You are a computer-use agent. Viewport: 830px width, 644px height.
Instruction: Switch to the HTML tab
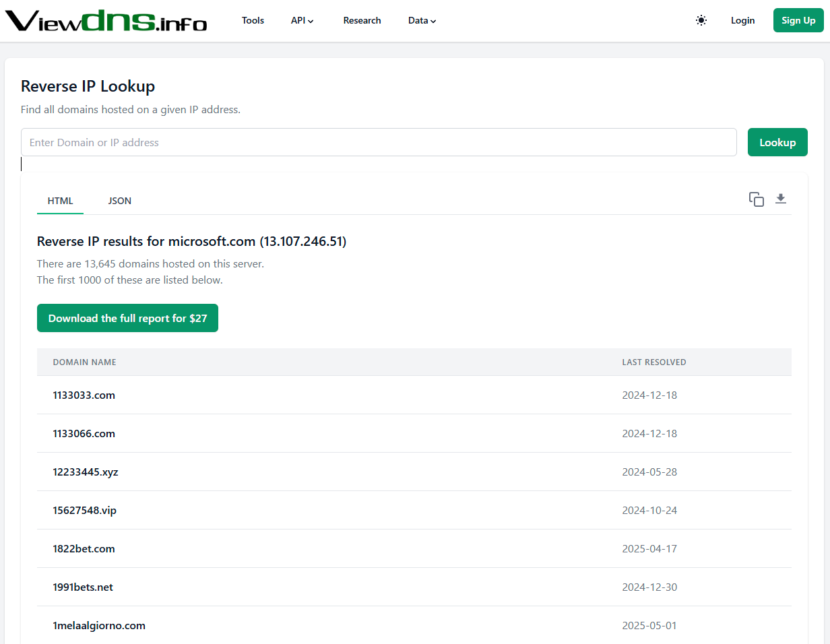click(60, 200)
